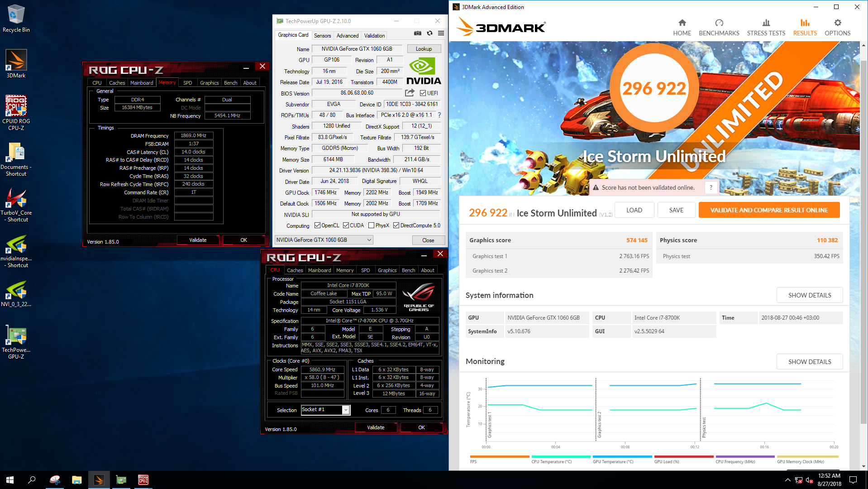Open the GPU-Z hamburger menu

pos(441,33)
